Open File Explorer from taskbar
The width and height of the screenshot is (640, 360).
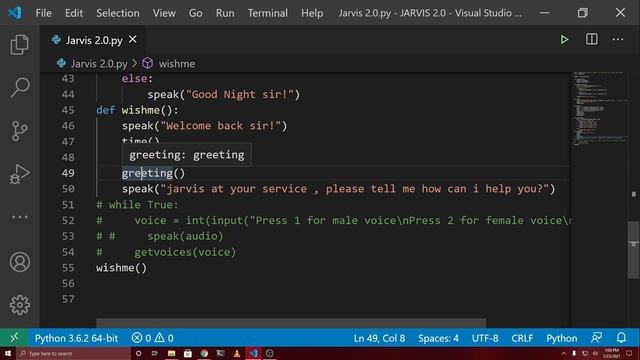tap(171, 353)
